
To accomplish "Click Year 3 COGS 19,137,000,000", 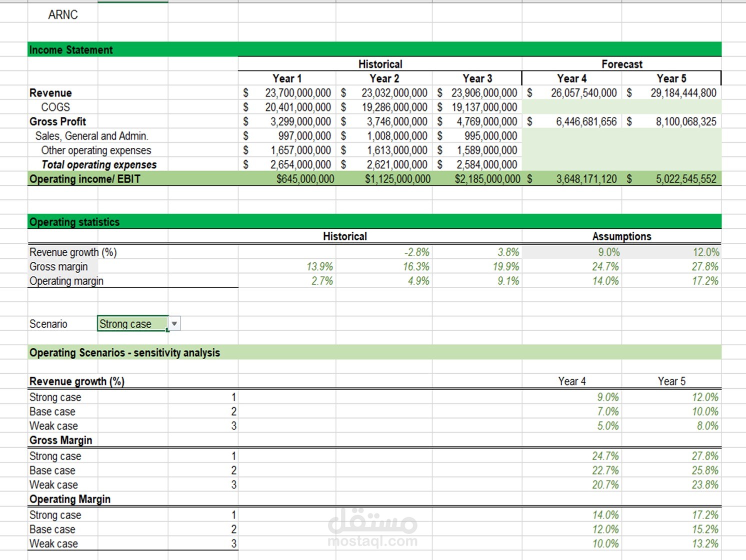I will click(477, 107).
